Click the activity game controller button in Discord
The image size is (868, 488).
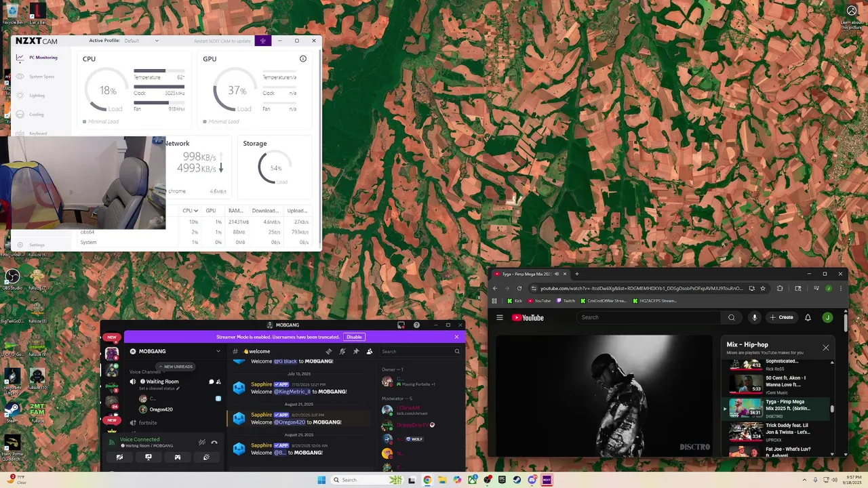click(178, 457)
